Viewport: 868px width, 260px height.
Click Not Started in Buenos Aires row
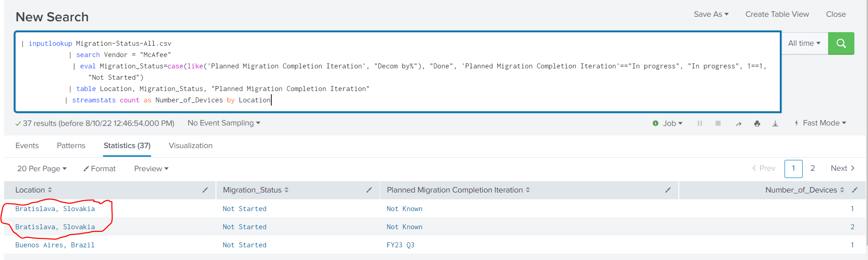245,245
